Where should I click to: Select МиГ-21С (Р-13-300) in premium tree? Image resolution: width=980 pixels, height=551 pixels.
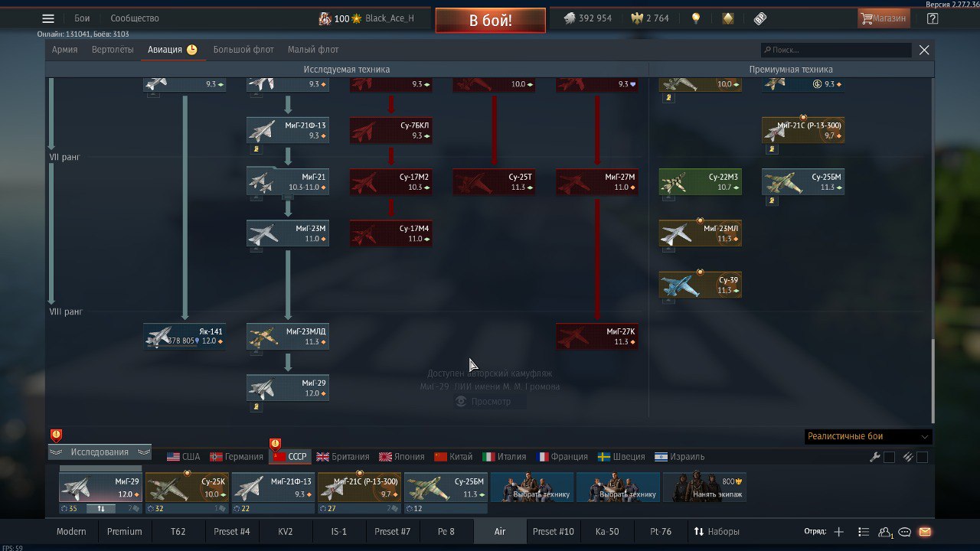click(803, 130)
